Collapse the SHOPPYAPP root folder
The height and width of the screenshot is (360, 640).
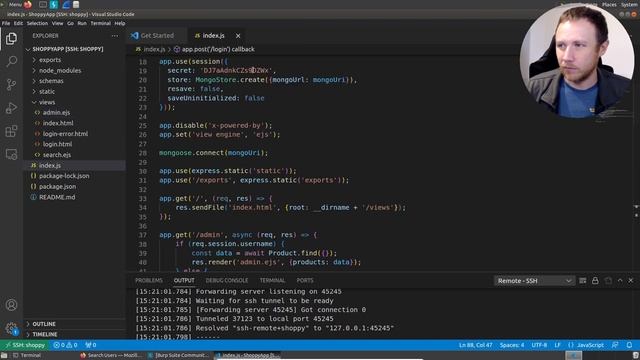pyautogui.click(x=67, y=49)
